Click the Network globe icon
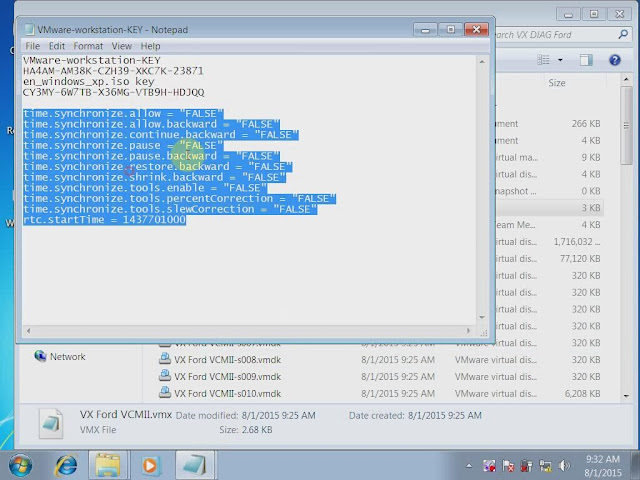Image resolution: width=640 pixels, height=480 pixels. point(40,356)
